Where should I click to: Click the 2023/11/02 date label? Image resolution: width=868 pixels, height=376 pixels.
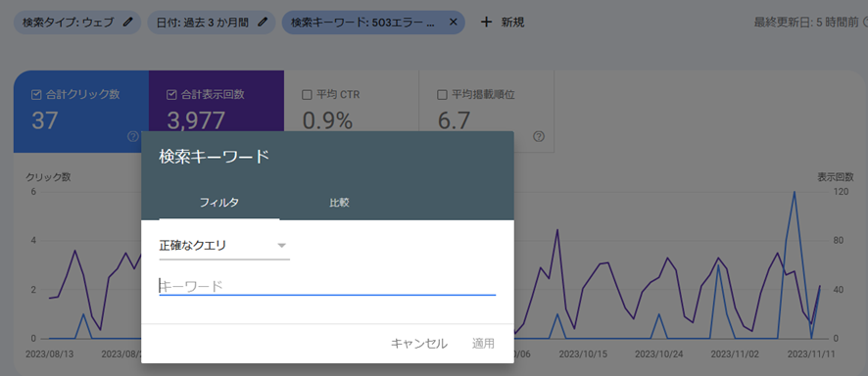click(x=734, y=352)
